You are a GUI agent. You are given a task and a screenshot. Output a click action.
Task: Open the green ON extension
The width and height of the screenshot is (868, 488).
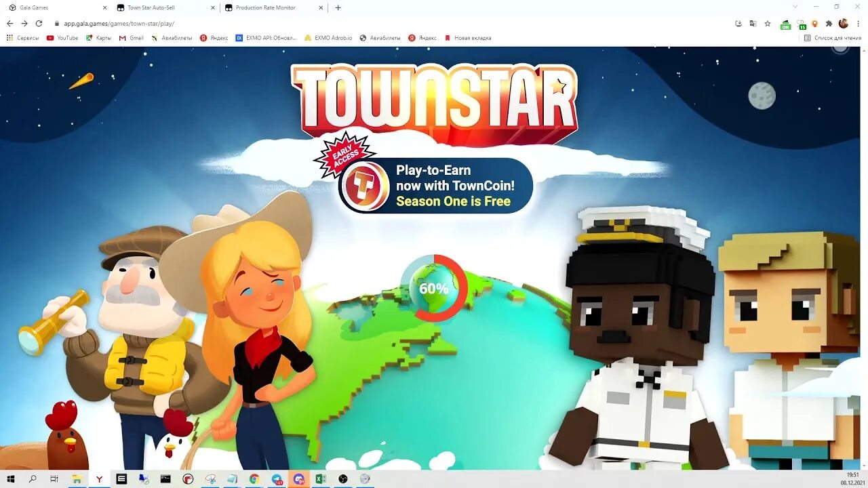pyautogui.click(x=785, y=24)
